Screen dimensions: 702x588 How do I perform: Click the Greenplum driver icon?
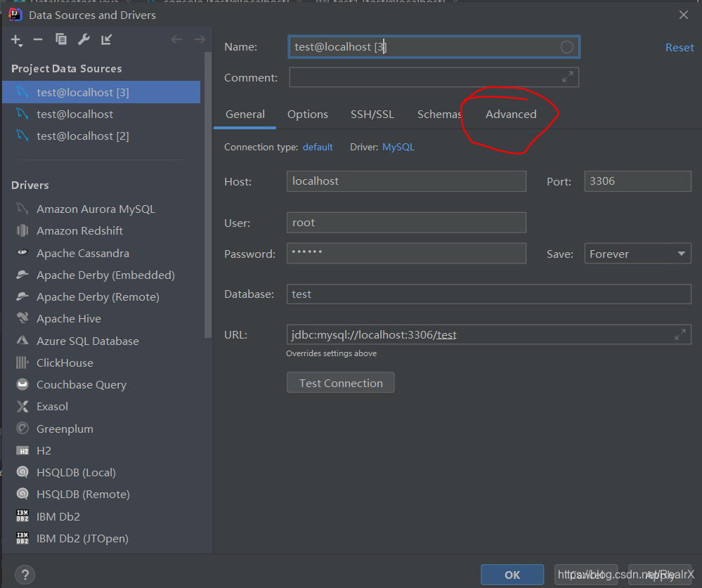click(x=22, y=429)
